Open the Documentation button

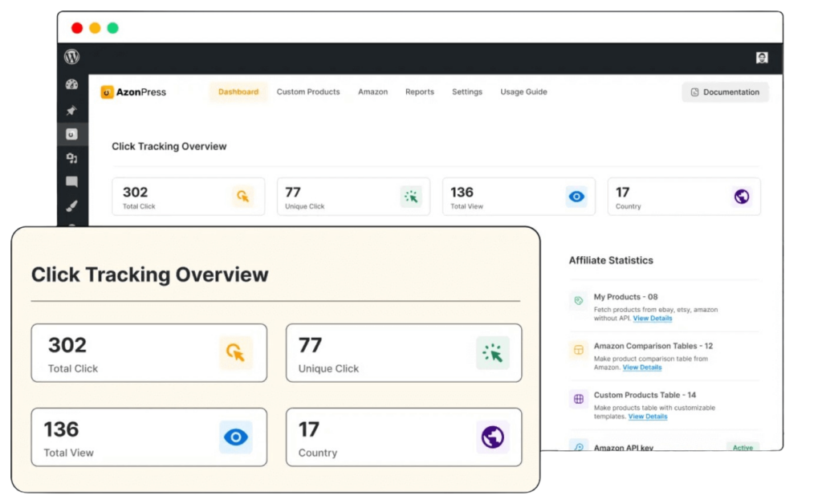725,92
